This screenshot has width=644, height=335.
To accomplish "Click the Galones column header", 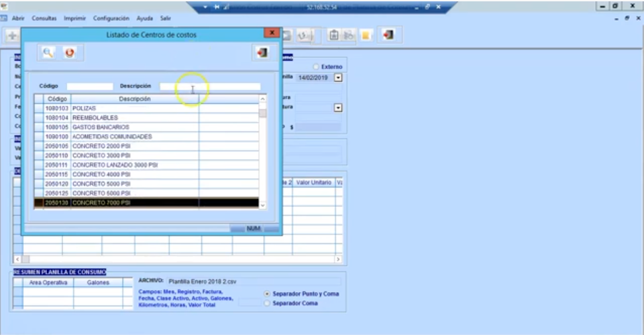I will pyautogui.click(x=98, y=283).
